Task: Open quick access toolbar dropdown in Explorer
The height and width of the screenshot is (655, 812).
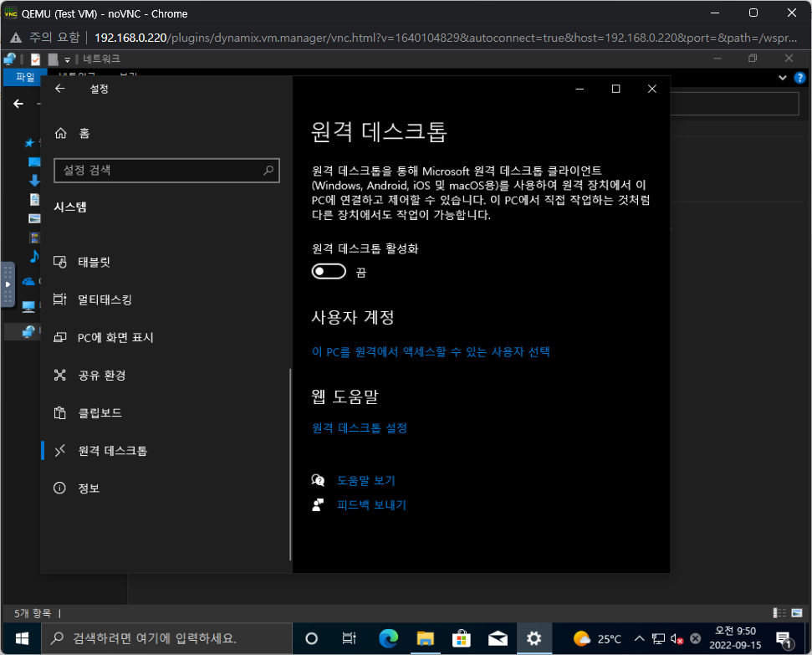Action: coord(68,60)
